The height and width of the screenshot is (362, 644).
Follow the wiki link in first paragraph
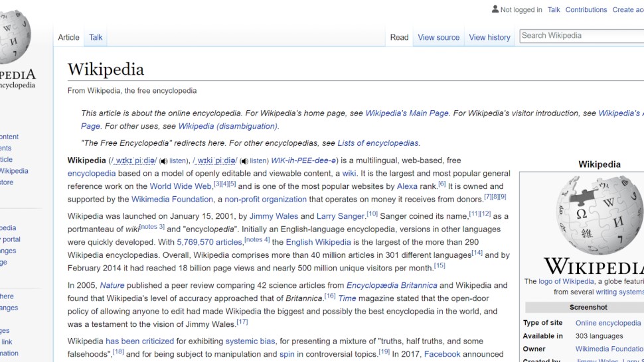click(349, 174)
